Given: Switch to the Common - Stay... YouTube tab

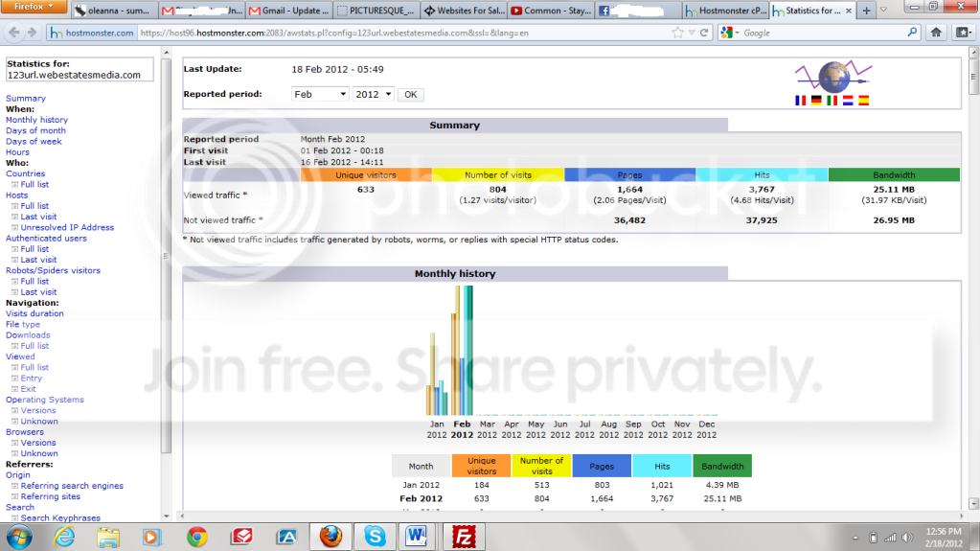Looking at the screenshot, I should pyautogui.click(x=550, y=11).
